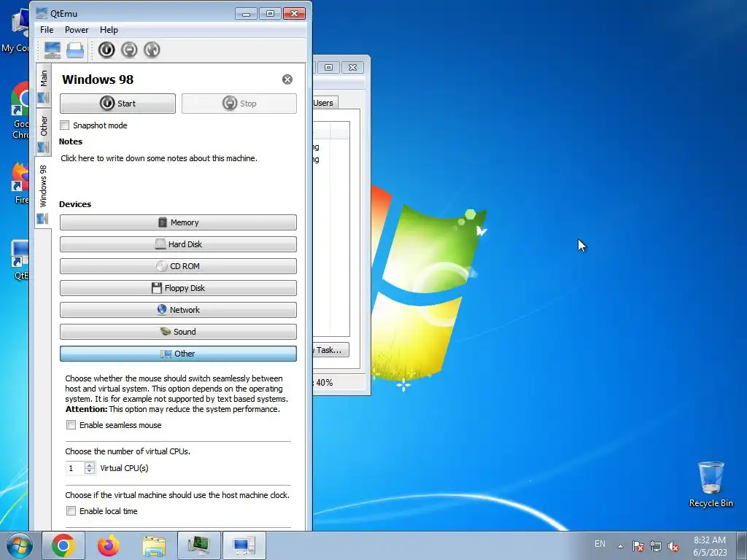Click the Memory chip icon
The image size is (747, 560).
point(163,222)
